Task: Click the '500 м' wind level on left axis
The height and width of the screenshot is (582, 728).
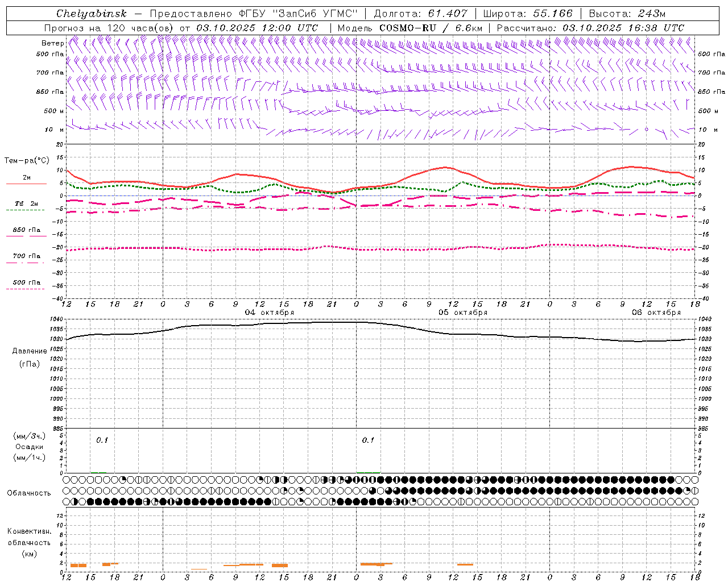Action: 53,111
